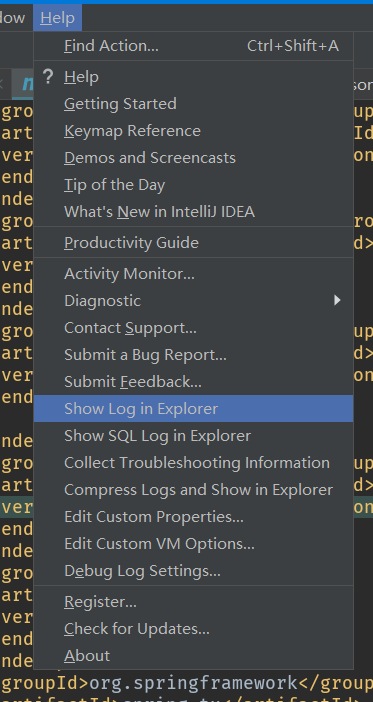Open Edit Custom VM Options
Screen dimensions: 373x702
point(193,544)
